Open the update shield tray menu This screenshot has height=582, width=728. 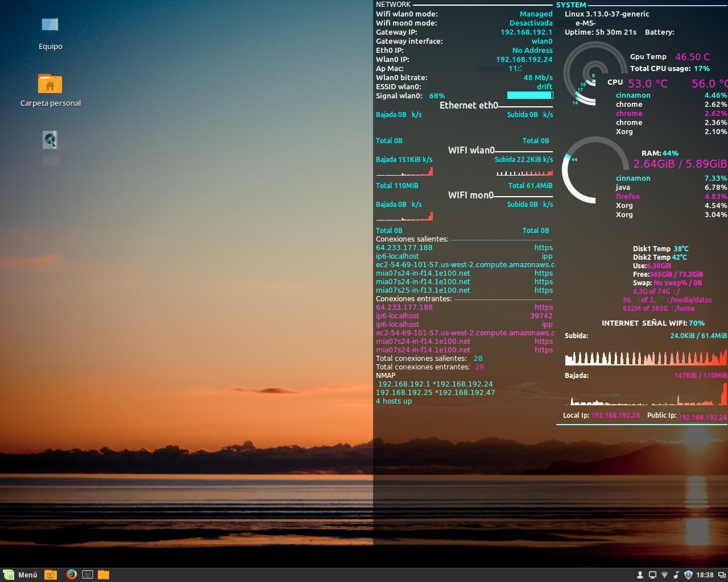pos(688,575)
